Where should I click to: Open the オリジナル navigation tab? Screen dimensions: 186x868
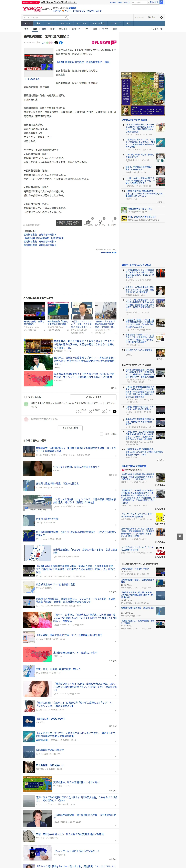tap(81, 24)
